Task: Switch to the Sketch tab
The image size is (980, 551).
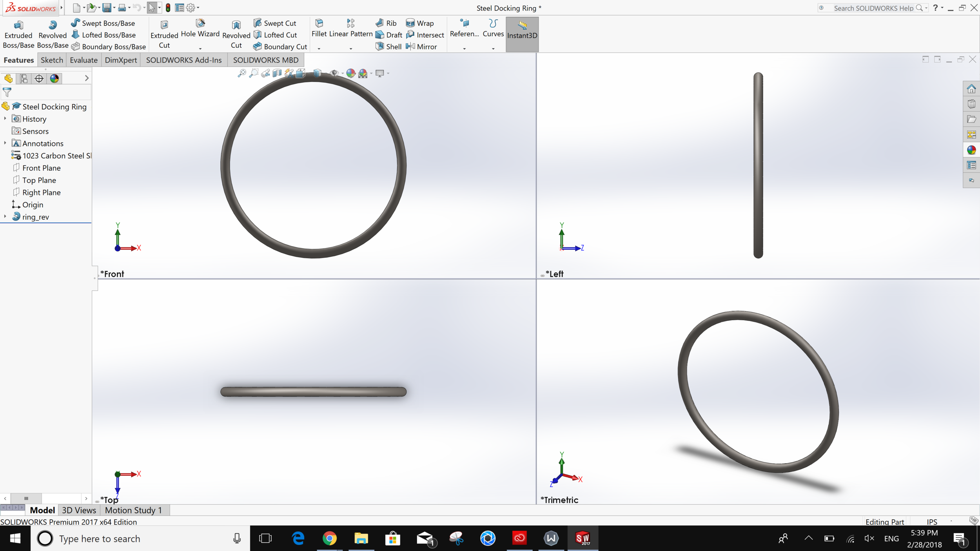Action: pyautogui.click(x=51, y=60)
